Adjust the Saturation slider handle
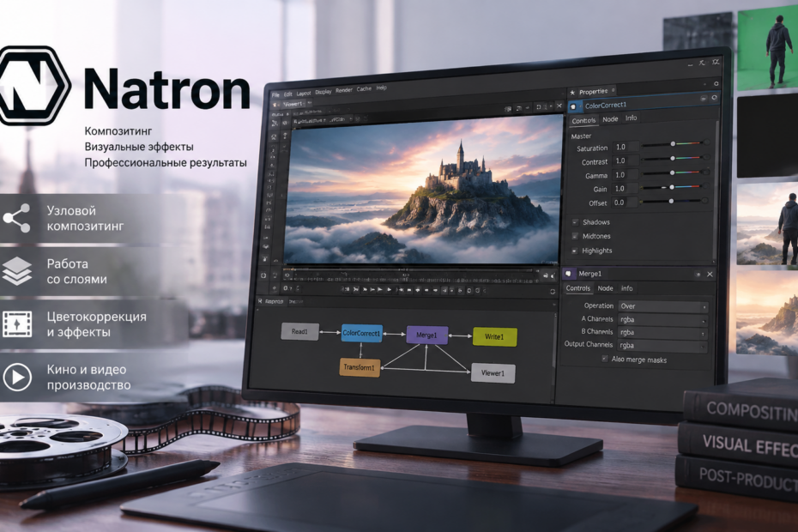Image resolution: width=798 pixels, height=532 pixels. click(673, 144)
